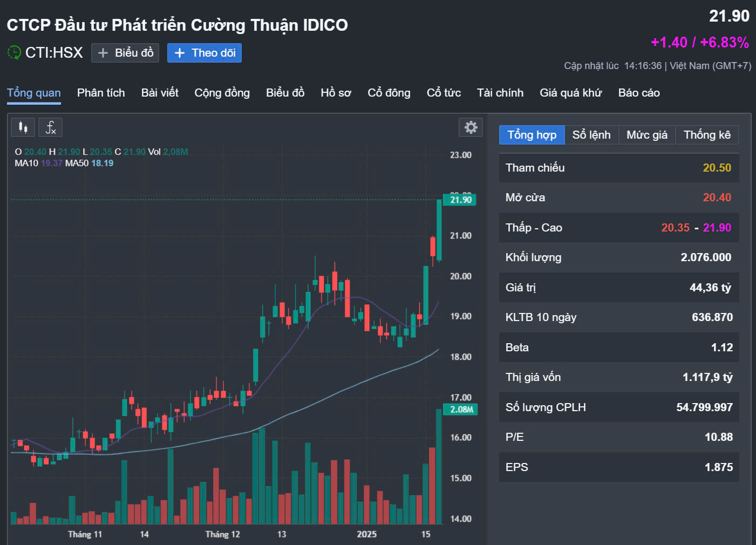This screenshot has height=545, width=756.
Task: Go to the Phân tích menu
Action: tap(101, 93)
